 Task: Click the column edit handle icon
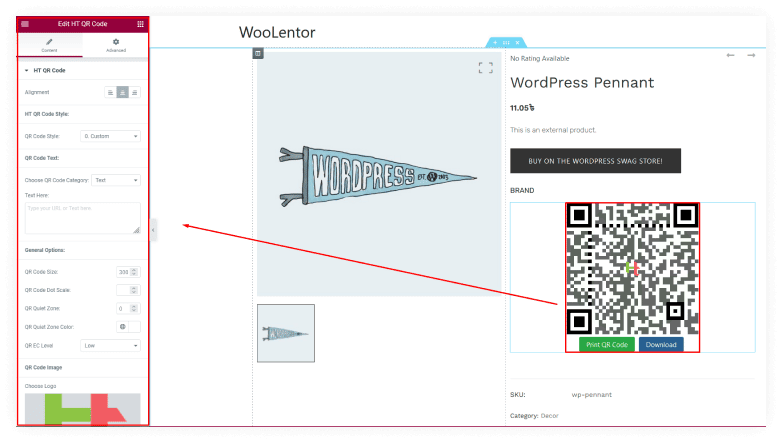tap(258, 53)
